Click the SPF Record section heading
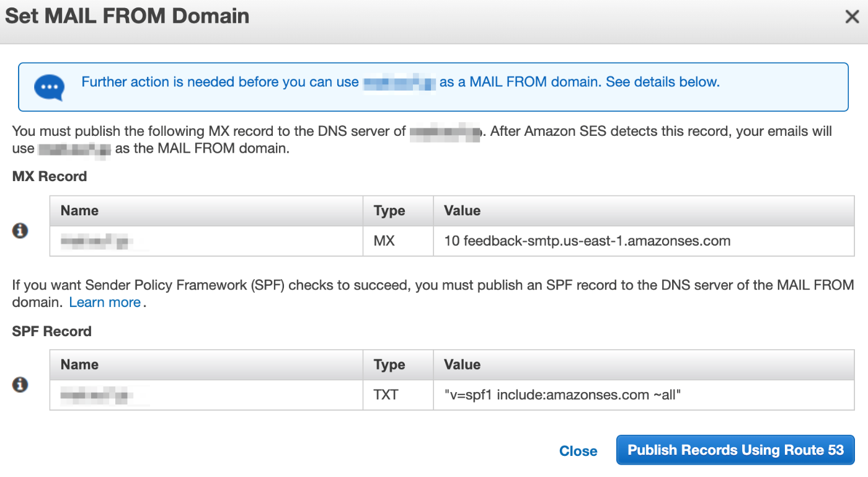This screenshot has width=868, height=477. coord(51,331)
